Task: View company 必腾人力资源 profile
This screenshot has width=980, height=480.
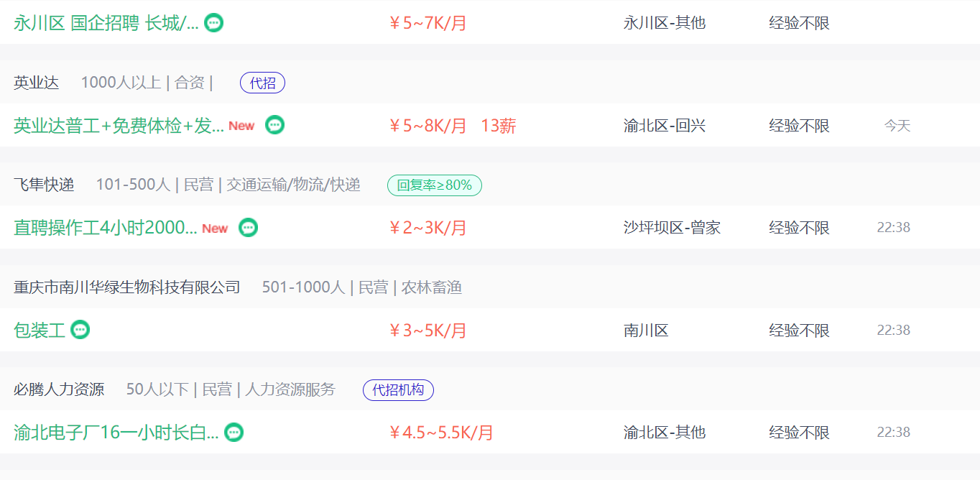Action: pos(59,390)
